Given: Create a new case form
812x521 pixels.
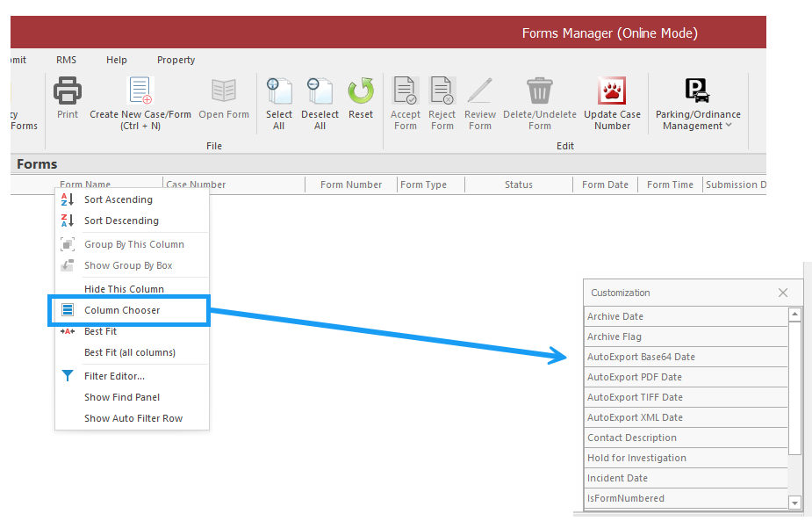Looking at the screenshot, I should tap(140, 91).
